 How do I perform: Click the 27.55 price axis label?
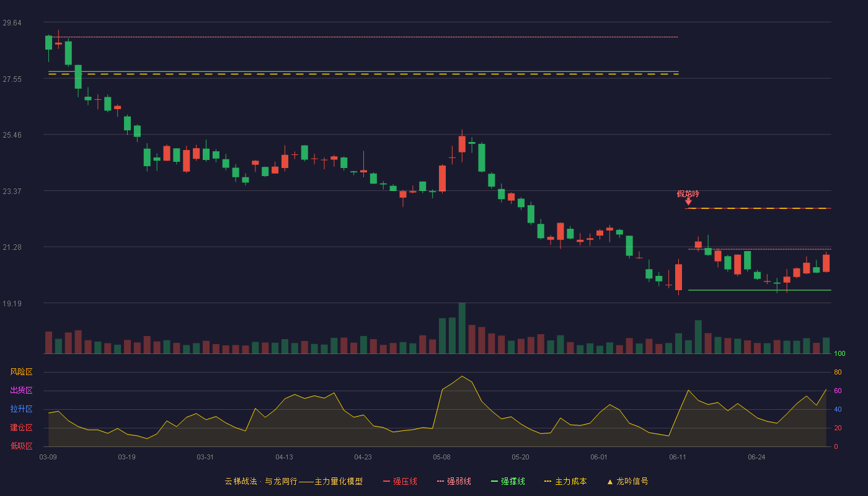12,79
